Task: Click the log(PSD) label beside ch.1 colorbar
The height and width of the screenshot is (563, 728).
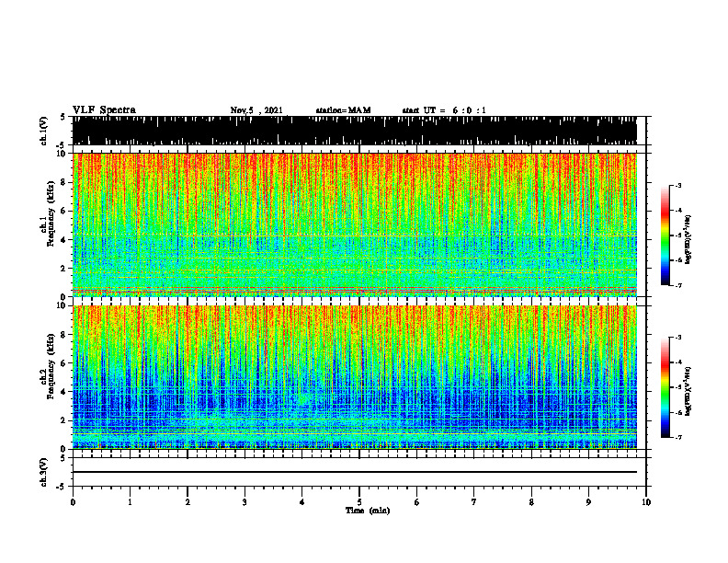Action: [688, 240]
